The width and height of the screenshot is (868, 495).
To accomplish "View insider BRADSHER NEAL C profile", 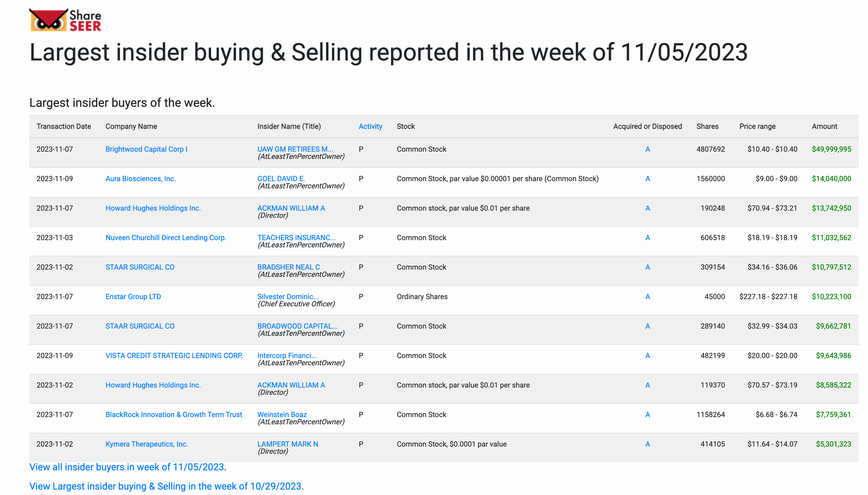I will pyautogui.click(x=288, y=267).
